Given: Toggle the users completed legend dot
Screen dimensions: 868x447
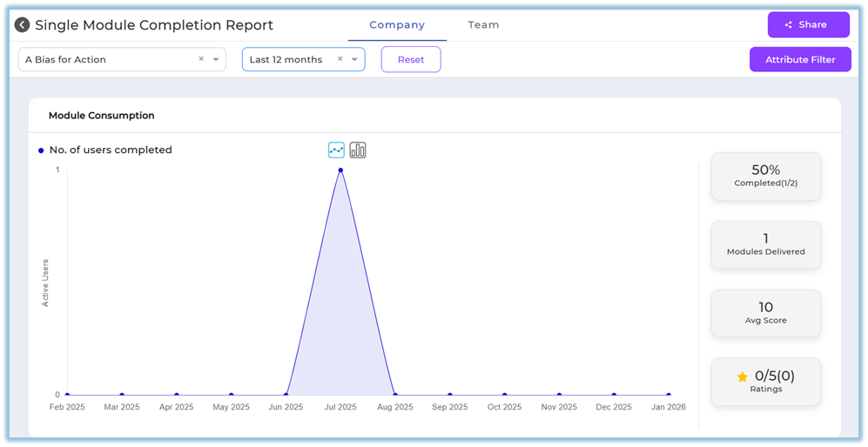Looking at the screenshot, I should pyautogui.click(x=41, y=150).
